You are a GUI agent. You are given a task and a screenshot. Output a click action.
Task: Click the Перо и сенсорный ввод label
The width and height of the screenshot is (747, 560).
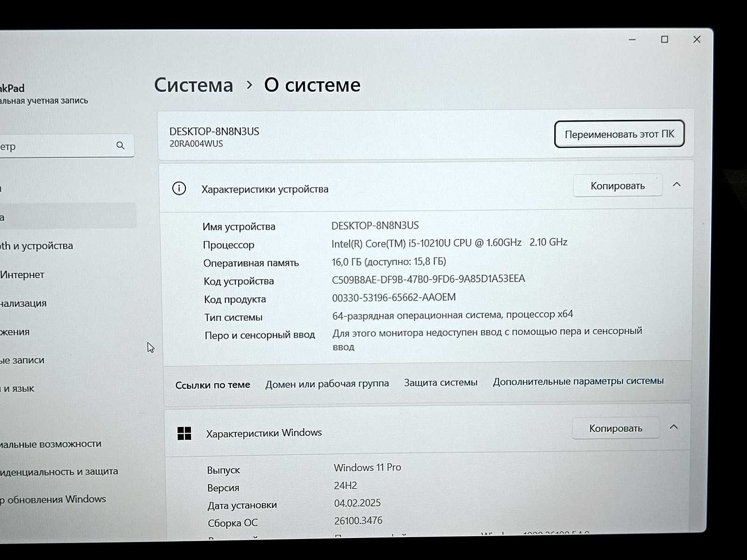tap(260, 335)
